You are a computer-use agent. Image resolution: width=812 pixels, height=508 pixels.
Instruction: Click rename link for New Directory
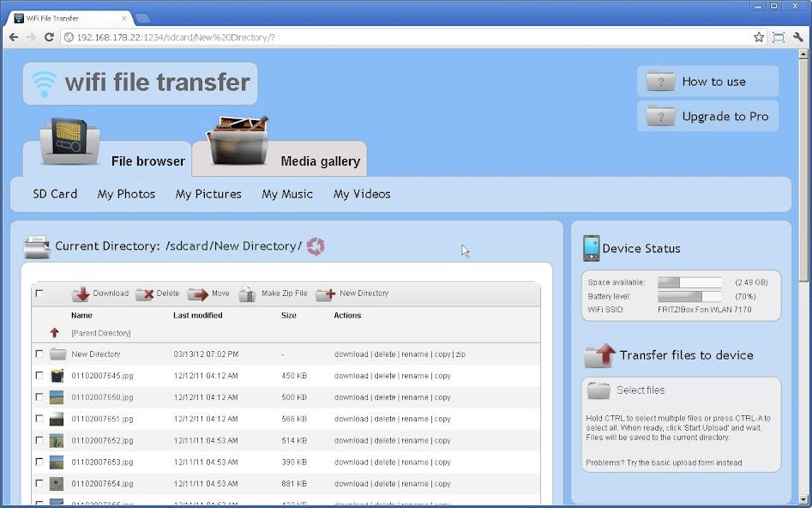click(x=415, y=354)
